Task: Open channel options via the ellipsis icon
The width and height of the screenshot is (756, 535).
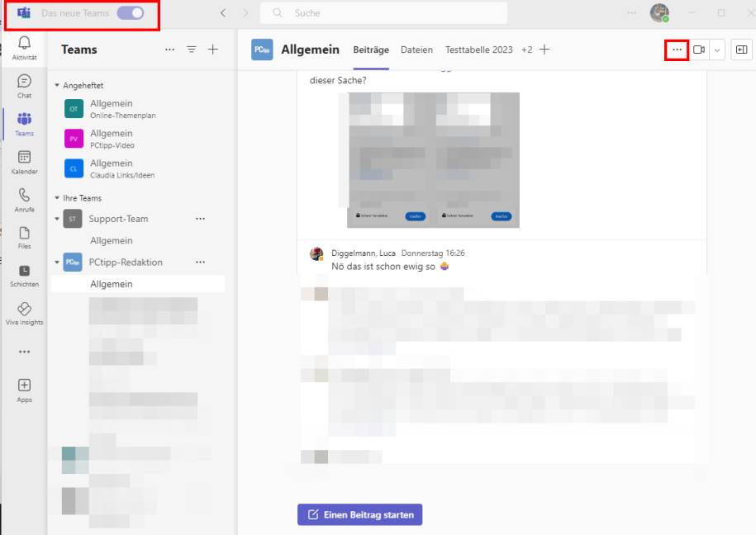Action: 676,50
